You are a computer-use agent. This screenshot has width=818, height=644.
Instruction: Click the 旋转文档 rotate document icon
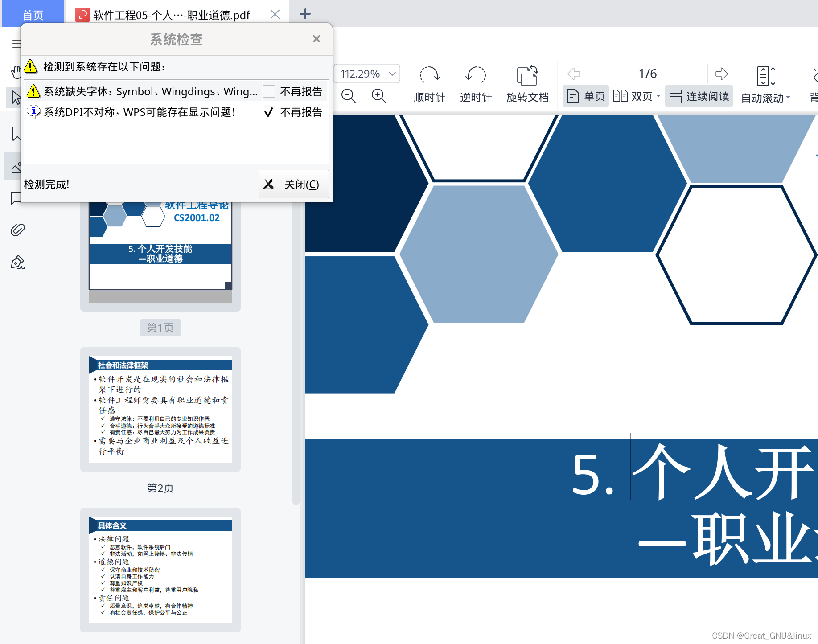coord(528,75)
